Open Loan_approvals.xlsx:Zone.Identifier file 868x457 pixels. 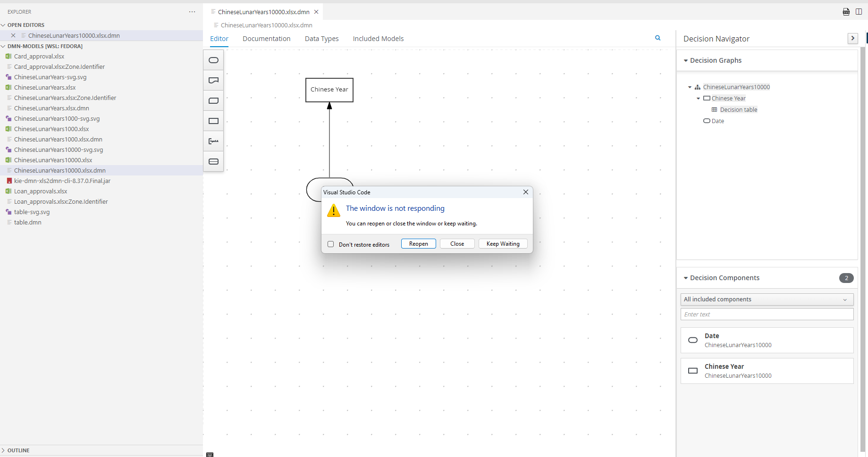click(x=61, y=201)
